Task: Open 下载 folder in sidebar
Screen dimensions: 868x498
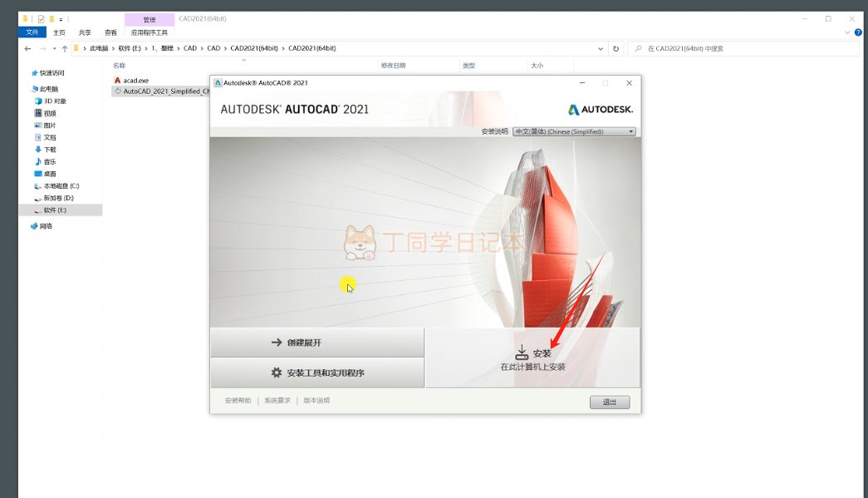Action: click(50, 150)
